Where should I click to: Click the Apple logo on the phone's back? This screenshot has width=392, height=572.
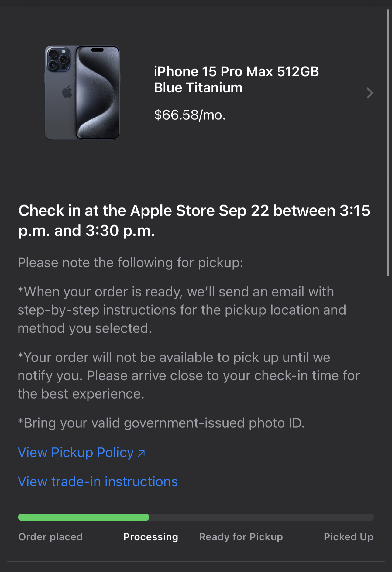coord(67,92)
